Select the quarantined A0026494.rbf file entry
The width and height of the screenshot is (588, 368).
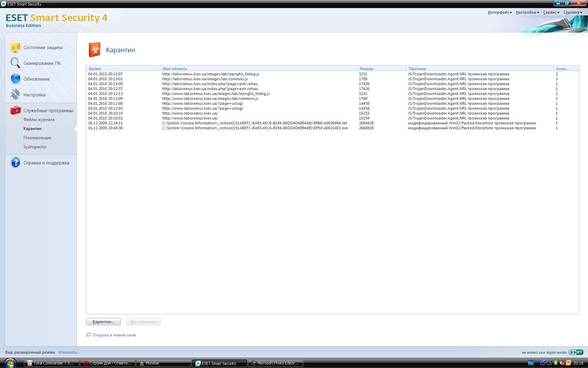[332, 123]
